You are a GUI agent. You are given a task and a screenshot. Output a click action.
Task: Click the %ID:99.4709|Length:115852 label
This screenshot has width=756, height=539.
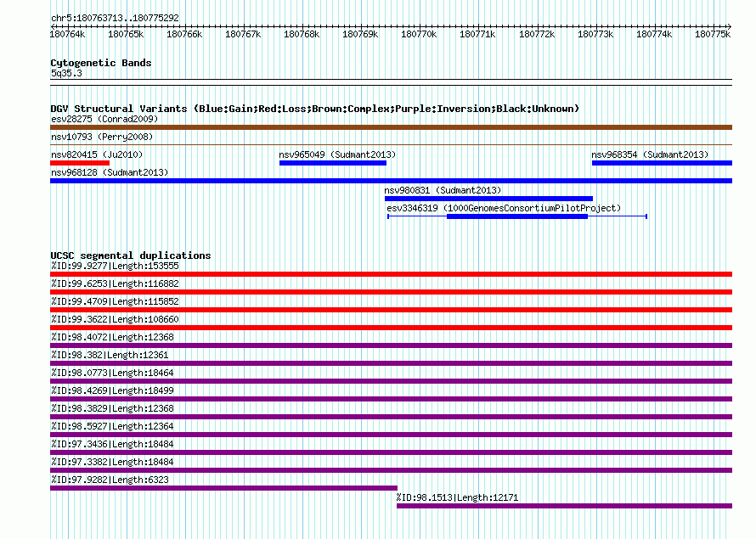pyautogui.click(x=115, y=301)
